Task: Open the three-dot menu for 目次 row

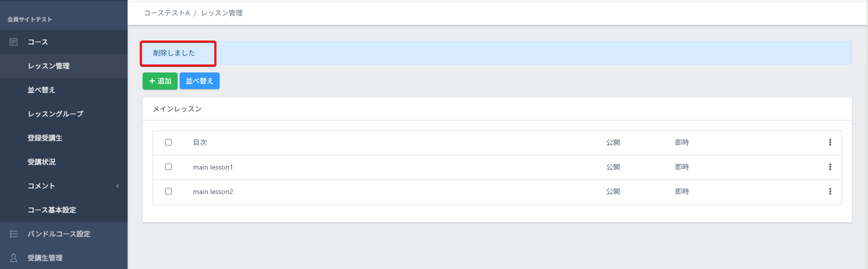Action: [x=830, y=142]
